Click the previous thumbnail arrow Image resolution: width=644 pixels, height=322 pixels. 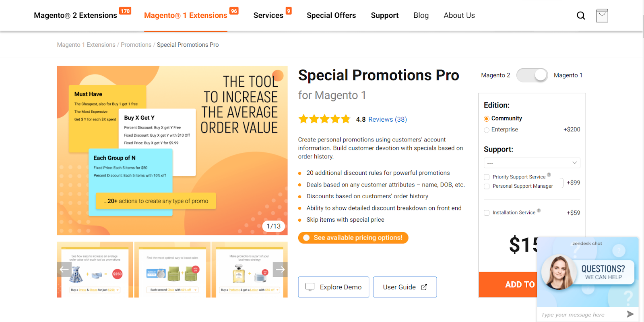coord(64,269)
